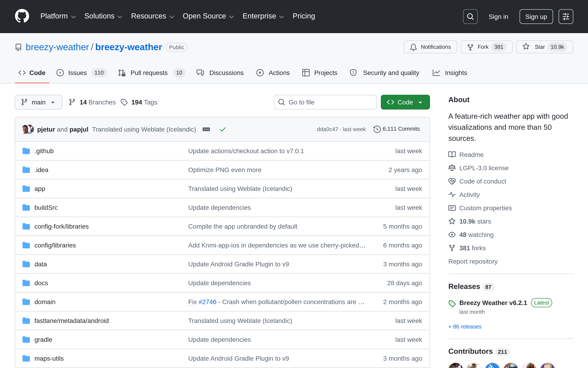Click the Notifications bell icon

pos(413,47)
